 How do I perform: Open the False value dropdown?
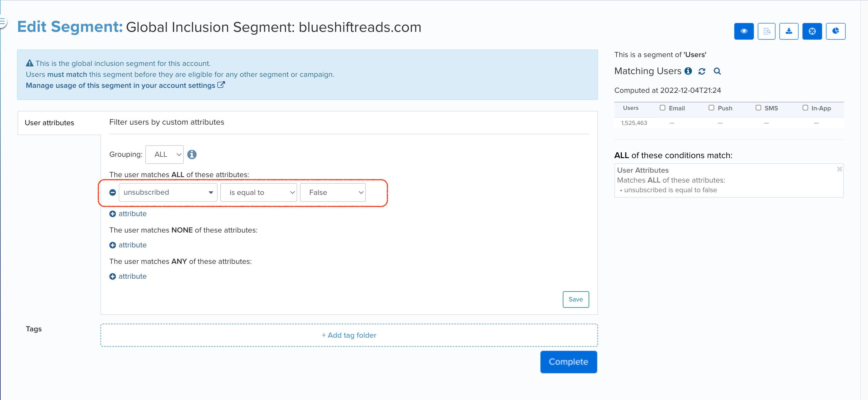(x=333, y=192)
